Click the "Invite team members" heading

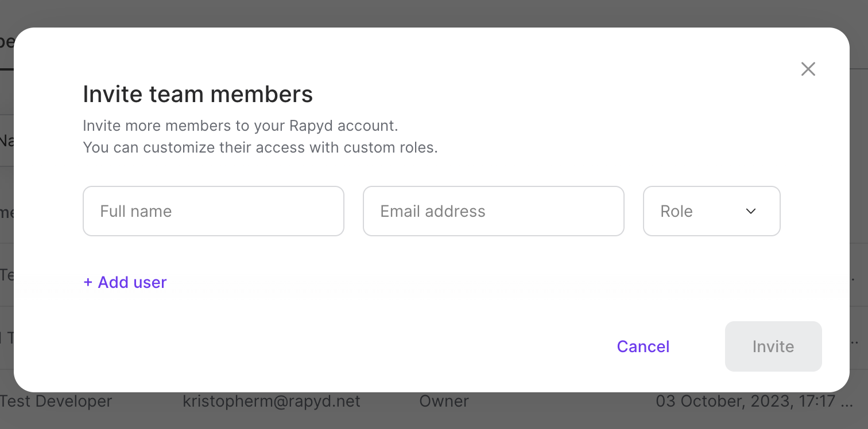197,94
